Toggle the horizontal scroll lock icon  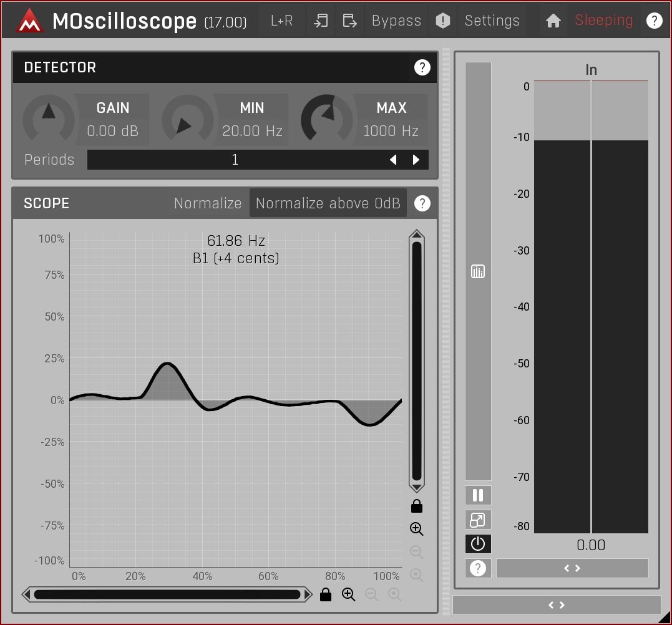pos(325,594)
